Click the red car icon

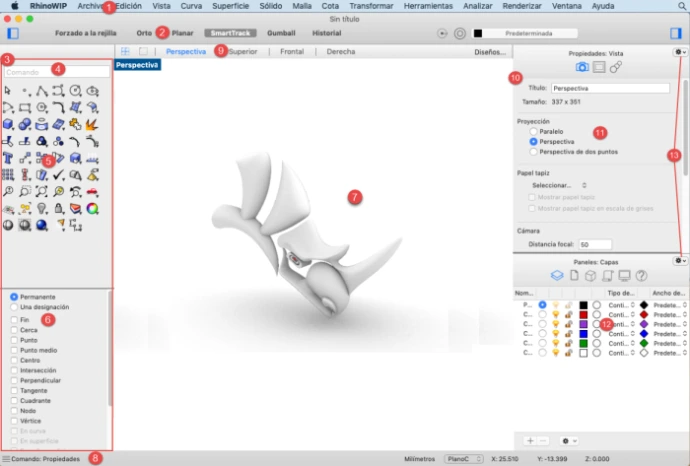92,191
